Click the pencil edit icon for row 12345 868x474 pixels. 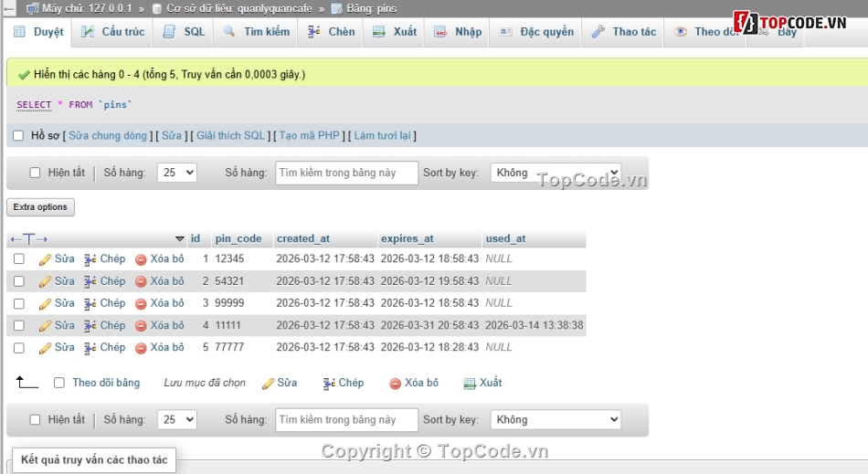point(46,259)
